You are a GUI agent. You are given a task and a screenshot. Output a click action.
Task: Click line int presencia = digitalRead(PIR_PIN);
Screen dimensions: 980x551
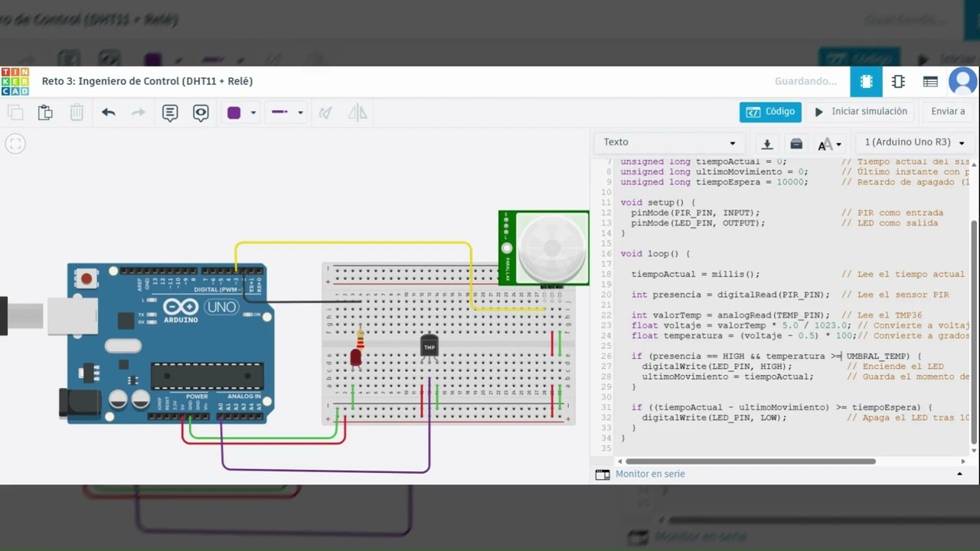(730, 295)
